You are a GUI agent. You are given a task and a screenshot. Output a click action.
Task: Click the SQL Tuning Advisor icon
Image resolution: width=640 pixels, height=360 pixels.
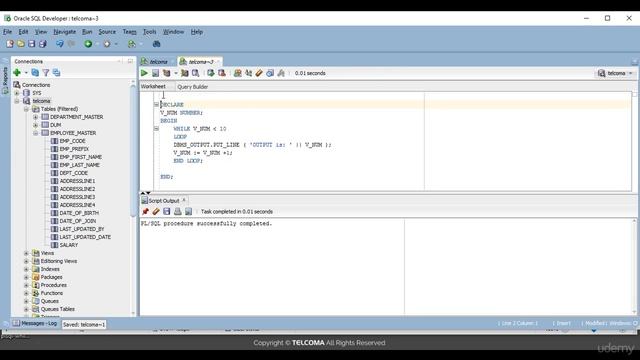click(x=196, y=73)
